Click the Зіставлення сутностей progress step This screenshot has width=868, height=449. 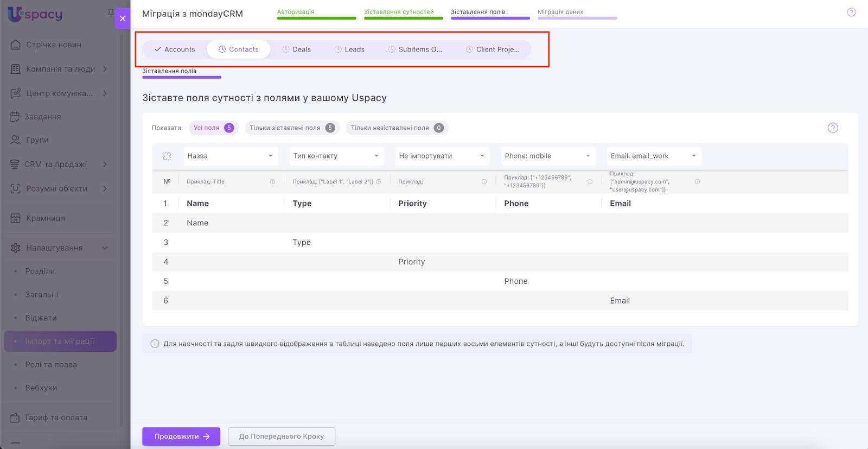tap(399, 12)
